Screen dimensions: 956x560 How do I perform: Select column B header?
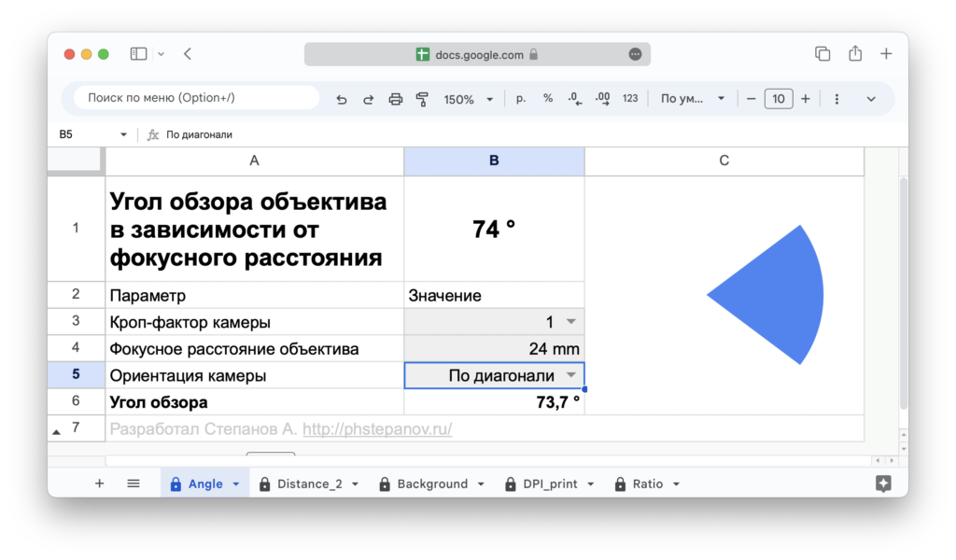click(494, 161)
